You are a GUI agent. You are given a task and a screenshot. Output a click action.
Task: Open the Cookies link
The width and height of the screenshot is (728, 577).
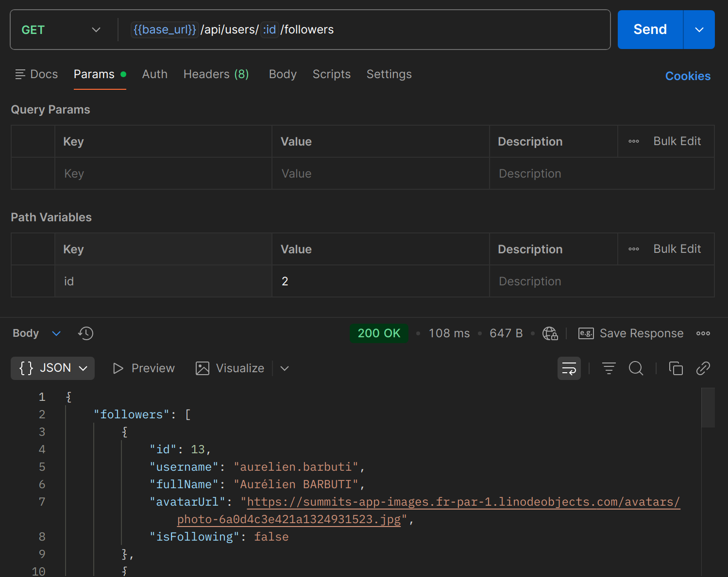688,76
